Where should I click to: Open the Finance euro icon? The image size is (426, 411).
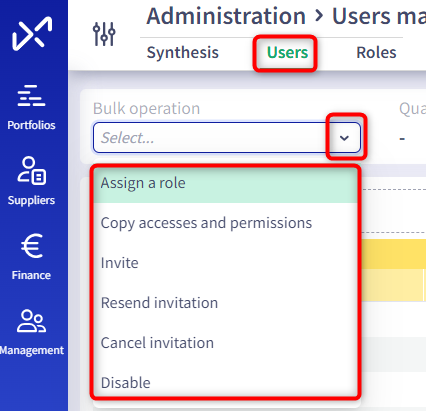point(32,246)
